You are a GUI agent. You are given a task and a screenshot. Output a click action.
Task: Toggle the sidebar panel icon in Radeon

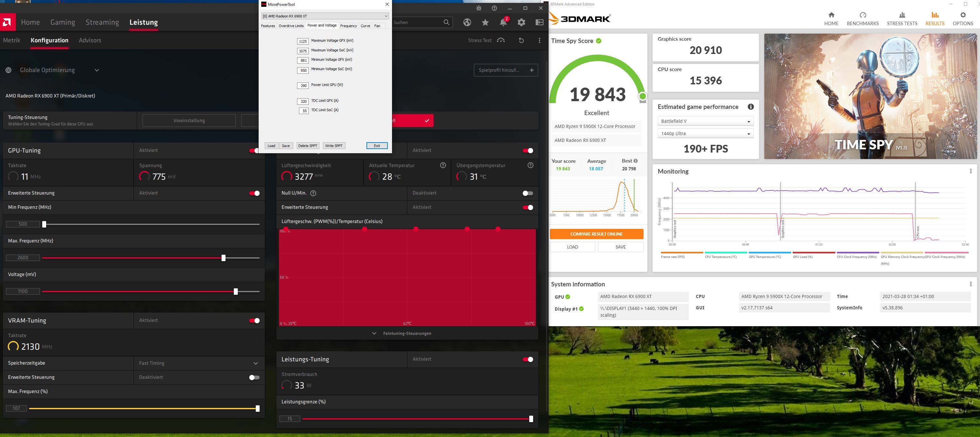pyautogui.click(x=540, y=22)
